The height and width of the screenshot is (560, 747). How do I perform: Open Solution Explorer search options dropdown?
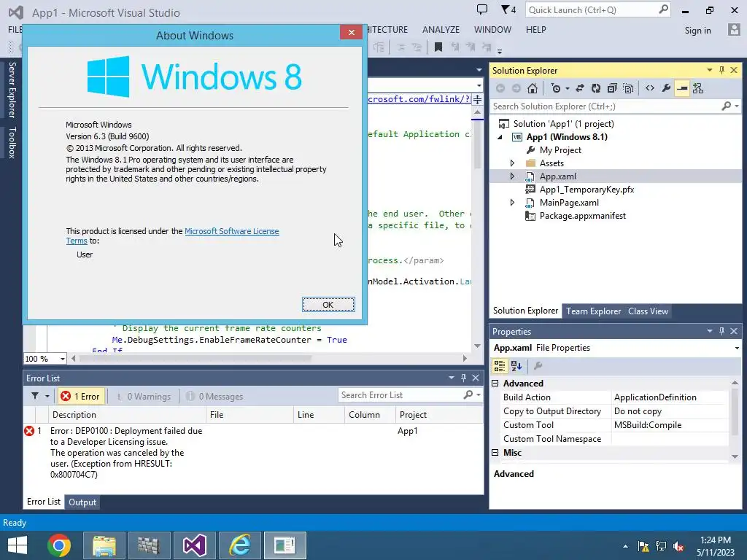tap(737, 106)
